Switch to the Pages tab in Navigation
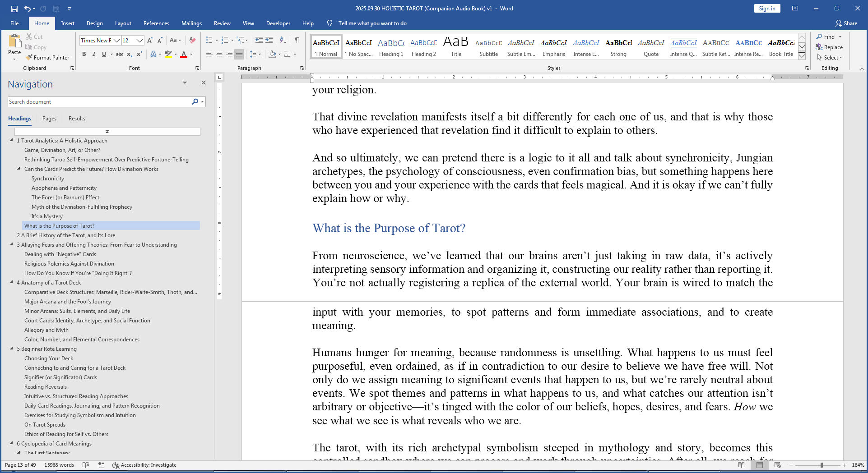The height and width of the screenshot is (473, 868). coord(49,119)
